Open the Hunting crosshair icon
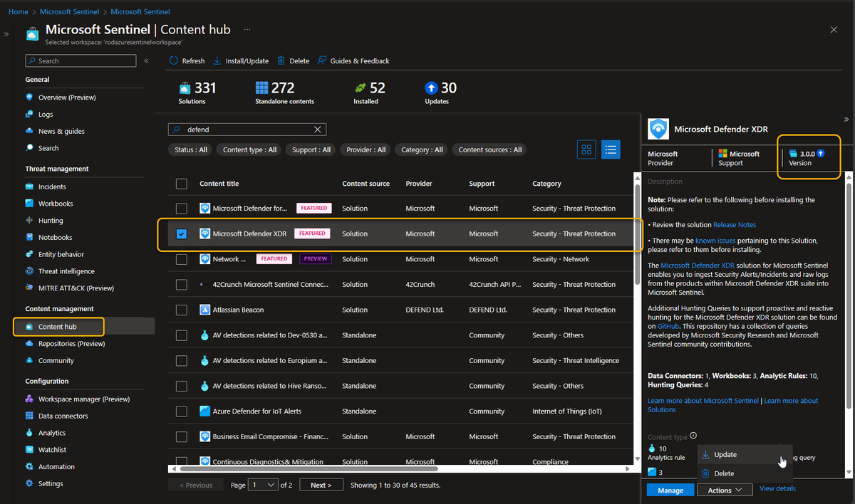855x504 pixels. tap(29, 221)
